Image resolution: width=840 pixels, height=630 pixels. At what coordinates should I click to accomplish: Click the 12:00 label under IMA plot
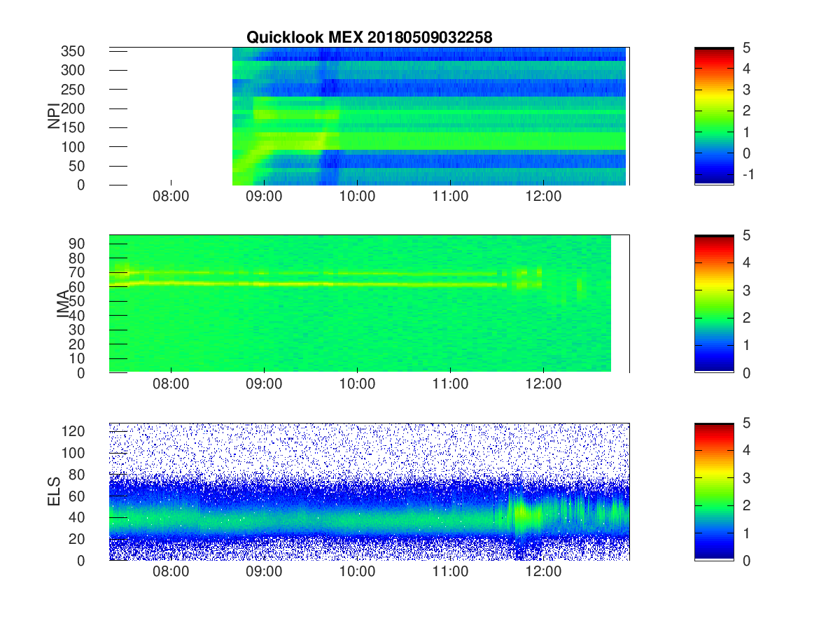[543, 385]
